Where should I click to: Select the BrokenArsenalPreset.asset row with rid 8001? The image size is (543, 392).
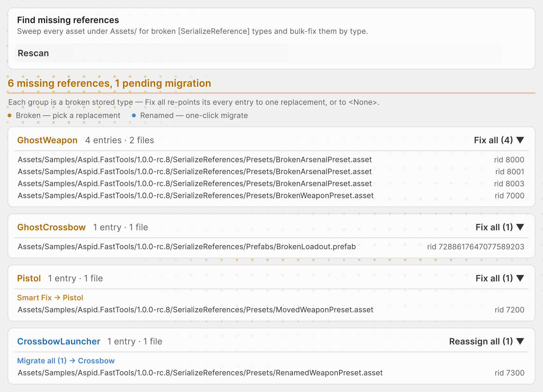pyautogui.click(x=271, y=172)
